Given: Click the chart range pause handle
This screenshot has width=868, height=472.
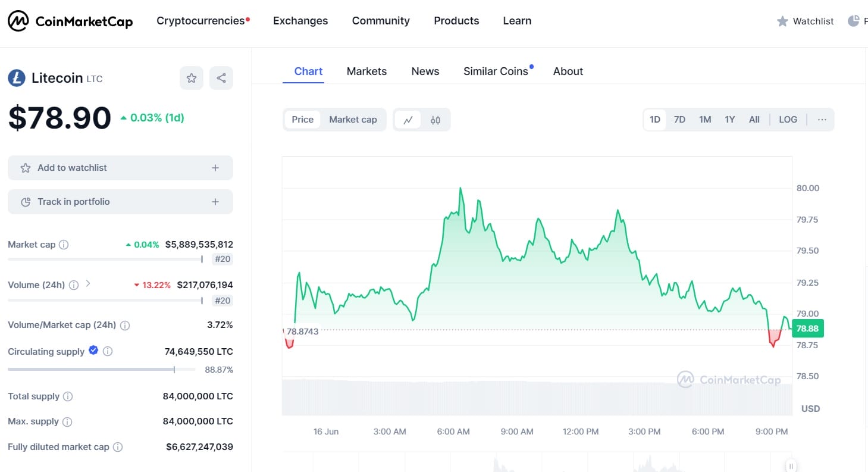Looking at the screenshot, I should [791, 466].
